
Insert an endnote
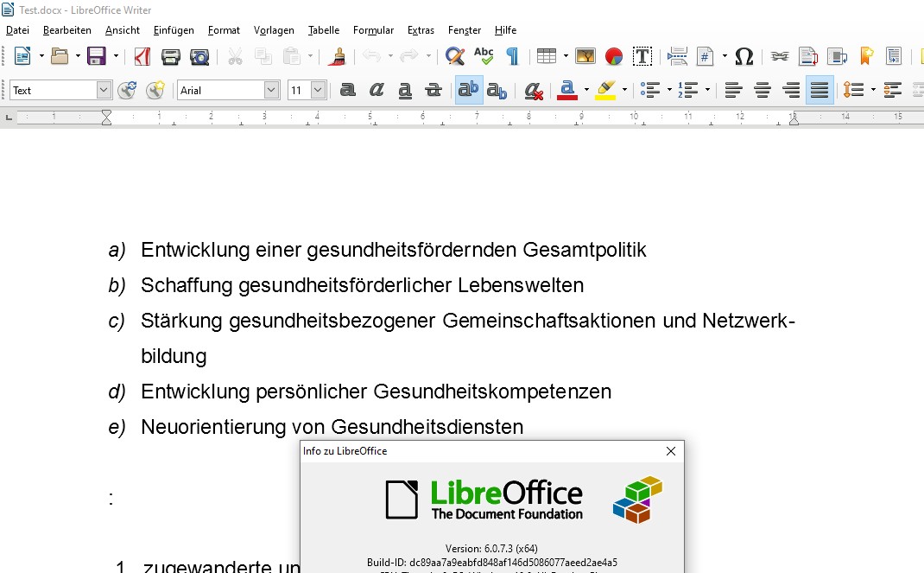click(x=837, y=56)
